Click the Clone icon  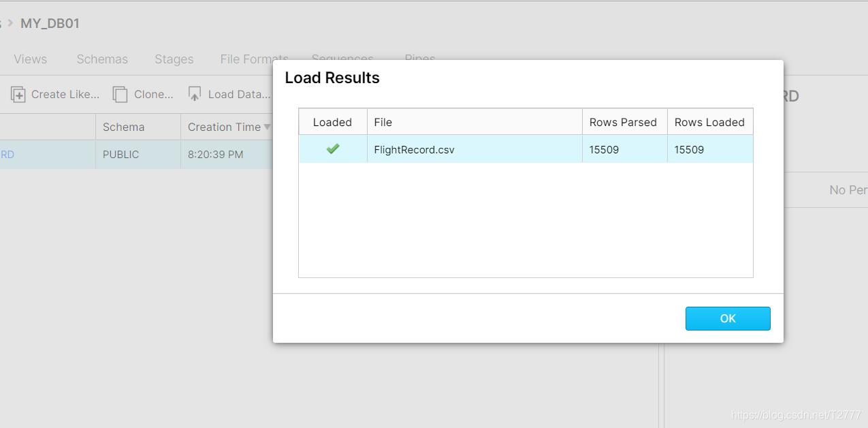[120, 95]
